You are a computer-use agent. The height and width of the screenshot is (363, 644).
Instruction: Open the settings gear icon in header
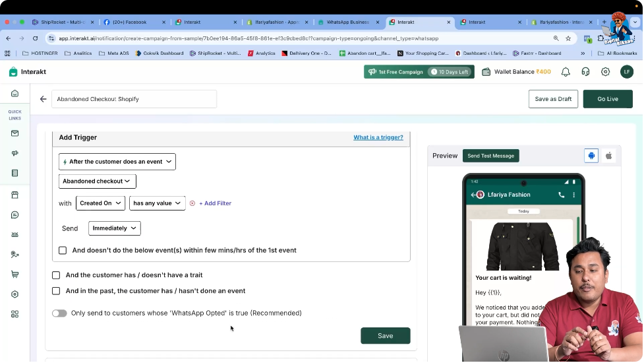click(x=605, y=72)
